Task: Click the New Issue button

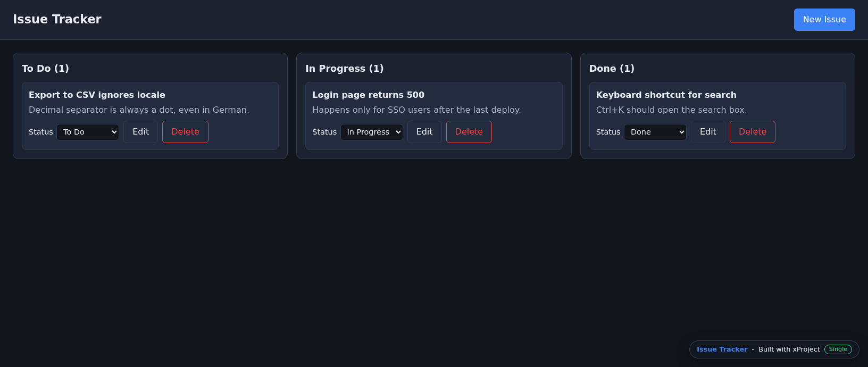Action: tap(824, 20)
